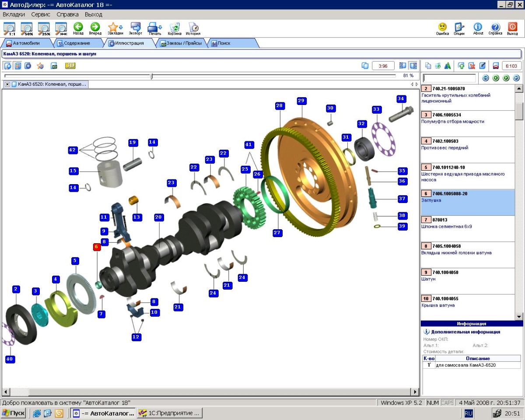The image size is (525, 420).
Task: Click the parts list search input field
Action: point(449,78)
